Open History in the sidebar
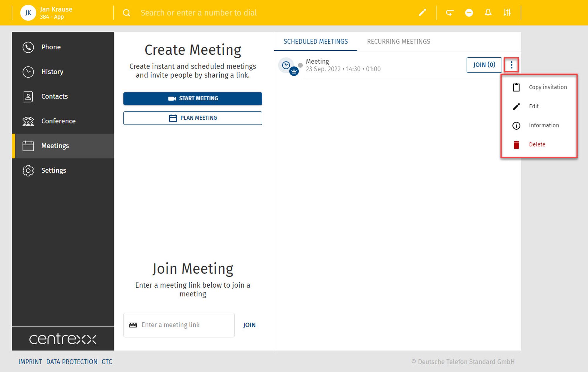 (x=52, y=72)
